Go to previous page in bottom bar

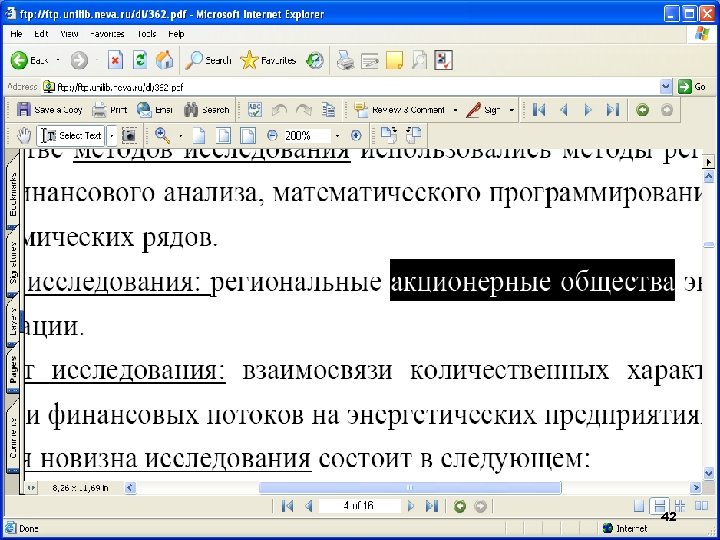(x=309, y=506)
